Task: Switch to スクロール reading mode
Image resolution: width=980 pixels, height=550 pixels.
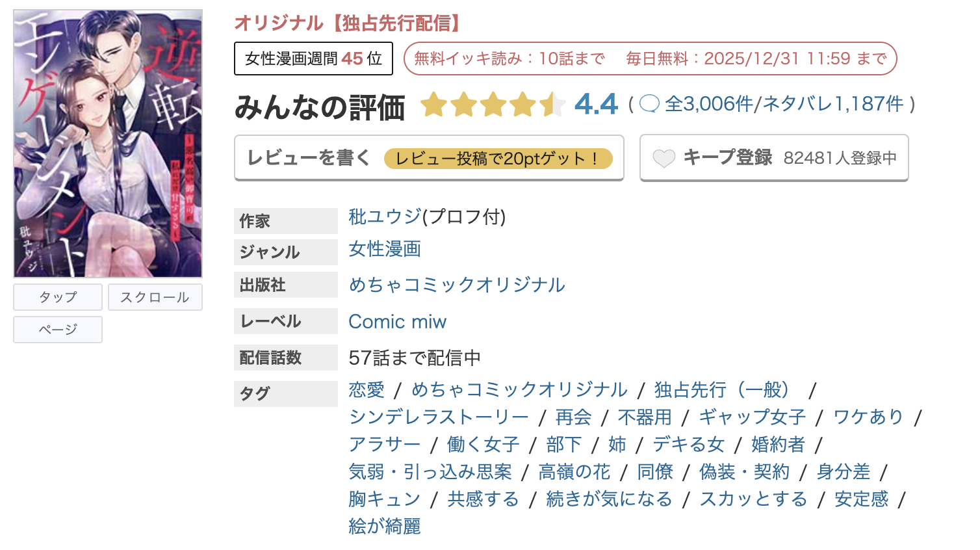Action: [155, 296]
